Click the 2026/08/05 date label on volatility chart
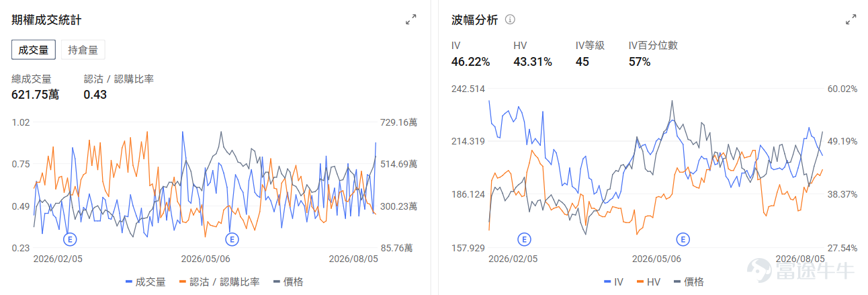868x295 pixels. click(800, 258)
